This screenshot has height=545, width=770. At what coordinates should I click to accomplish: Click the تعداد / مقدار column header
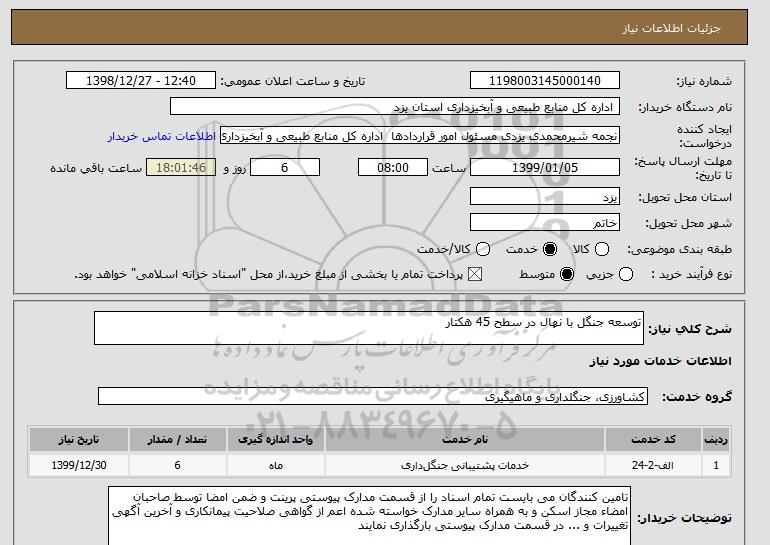coord(177,439)
